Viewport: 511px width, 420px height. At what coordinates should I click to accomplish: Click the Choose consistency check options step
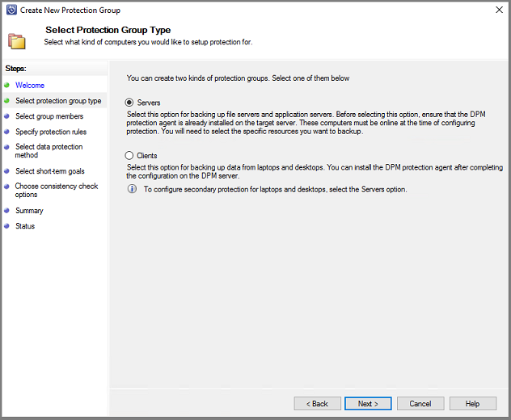coord(57,190)
